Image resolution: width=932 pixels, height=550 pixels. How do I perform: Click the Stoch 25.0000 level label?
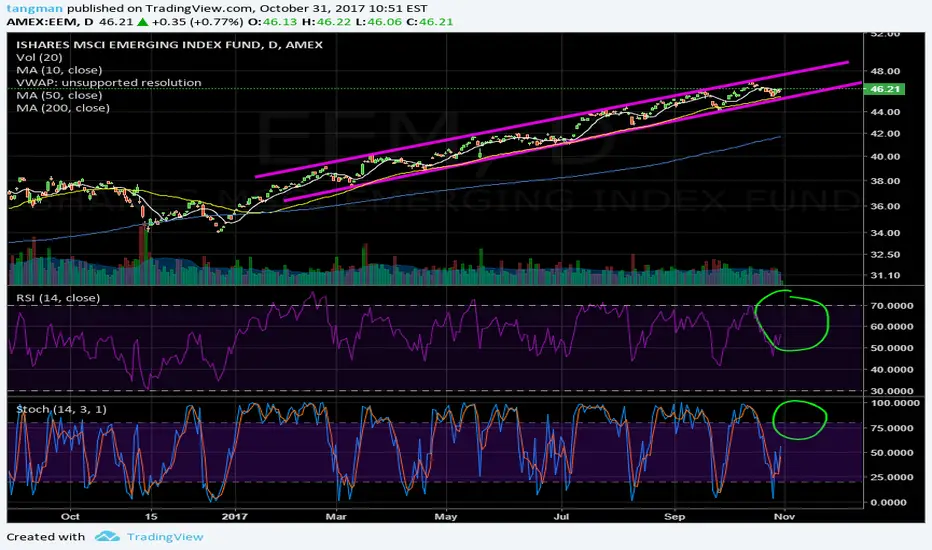(x=892, y=477)
